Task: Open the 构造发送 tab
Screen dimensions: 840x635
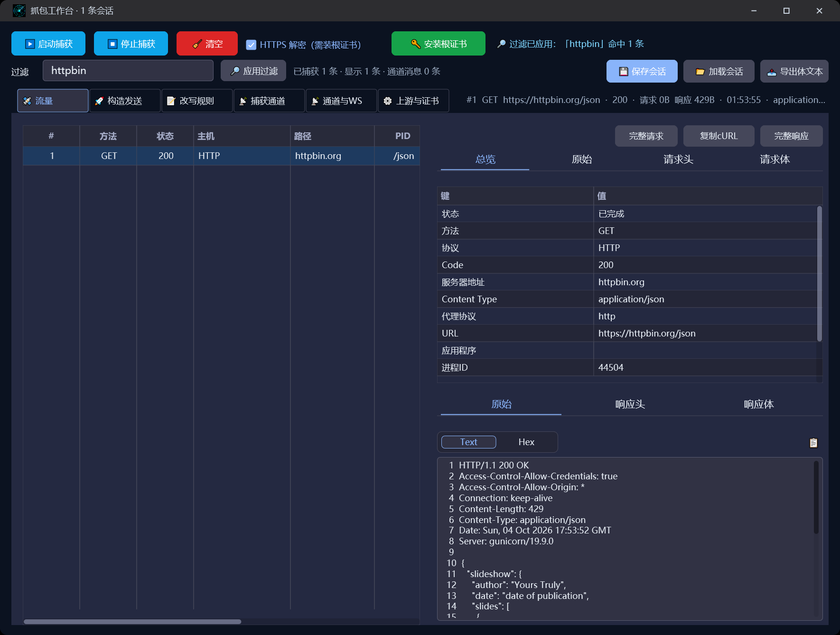Action: [125, 101]
